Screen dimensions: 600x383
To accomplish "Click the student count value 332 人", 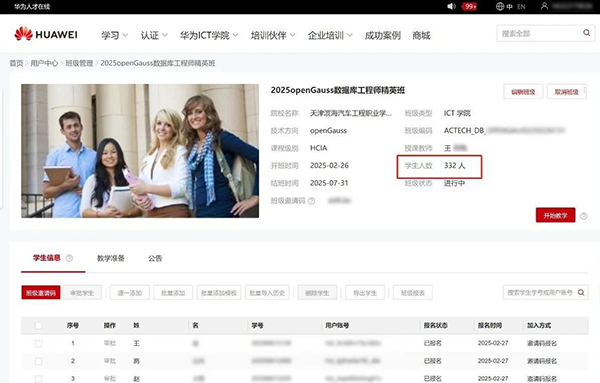I will [455, 166].
